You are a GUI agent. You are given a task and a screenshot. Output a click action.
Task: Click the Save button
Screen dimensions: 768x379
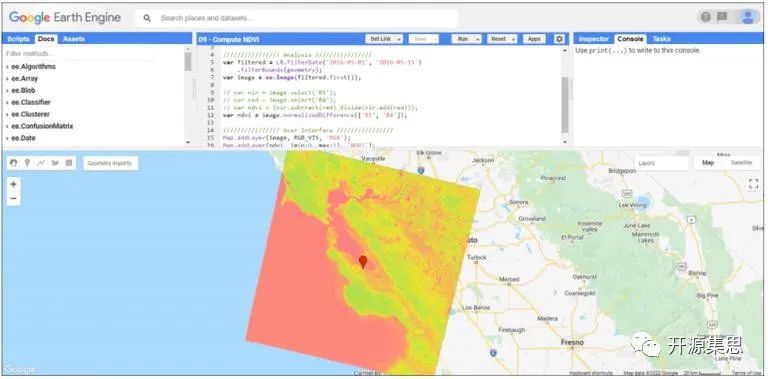pyautogui.click(x=420, y=39)
